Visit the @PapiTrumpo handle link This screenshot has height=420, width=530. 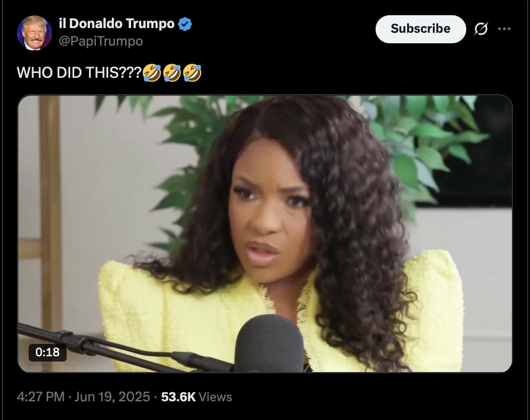(101, 41)
